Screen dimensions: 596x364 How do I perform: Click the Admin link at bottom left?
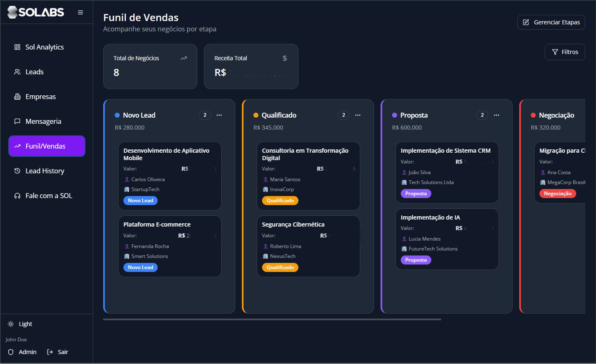pyautogui.click(x=27, y=352)
